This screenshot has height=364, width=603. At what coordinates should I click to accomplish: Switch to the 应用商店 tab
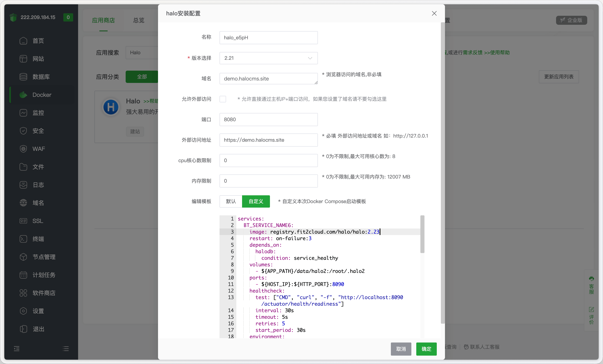103,20
